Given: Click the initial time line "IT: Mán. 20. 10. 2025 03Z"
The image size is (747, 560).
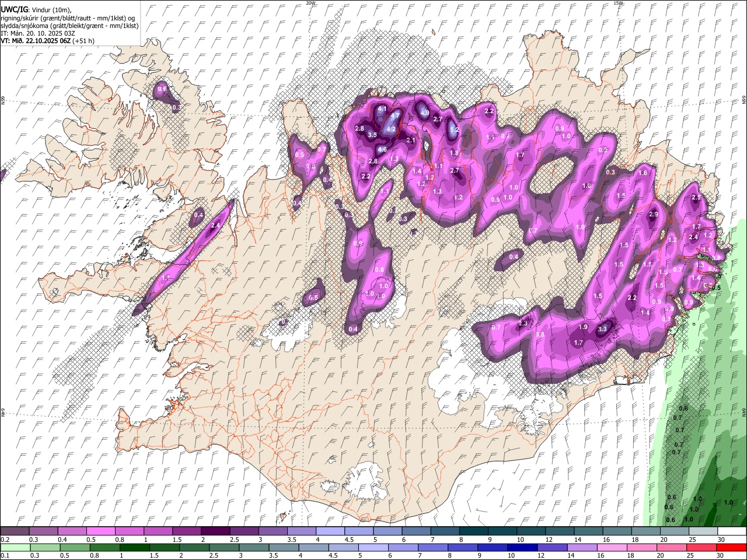Looking at the screenshot, I should (x=39, y=33).
